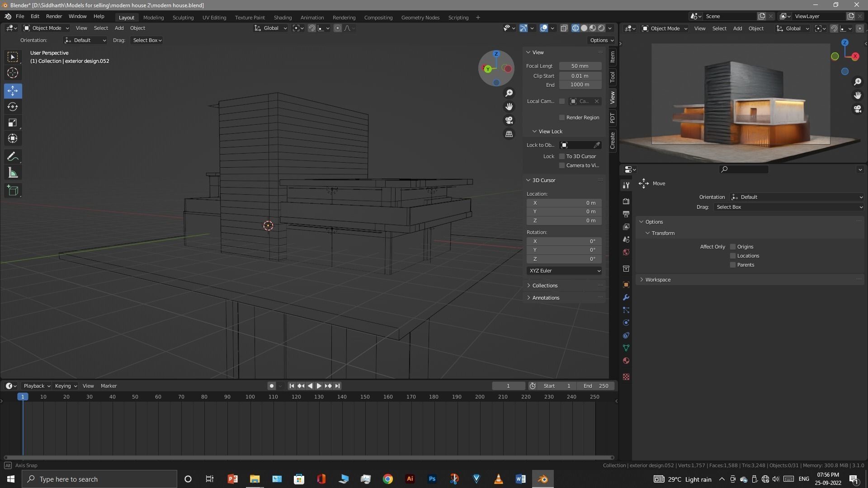Viewport: 868px width, 488px height.
Task: Select the Select Box tool in left toolbar
Action: tap(13, 57)
